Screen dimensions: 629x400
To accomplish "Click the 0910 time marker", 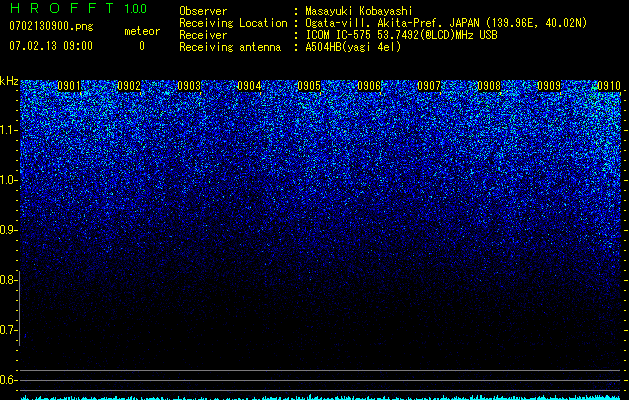I will point(609,86).
